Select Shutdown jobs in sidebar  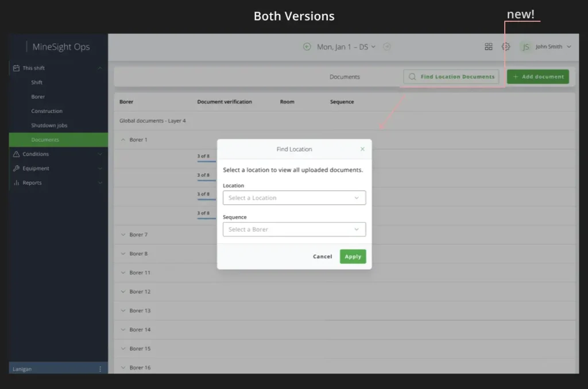pyautogui.click(x=49, y=126)
